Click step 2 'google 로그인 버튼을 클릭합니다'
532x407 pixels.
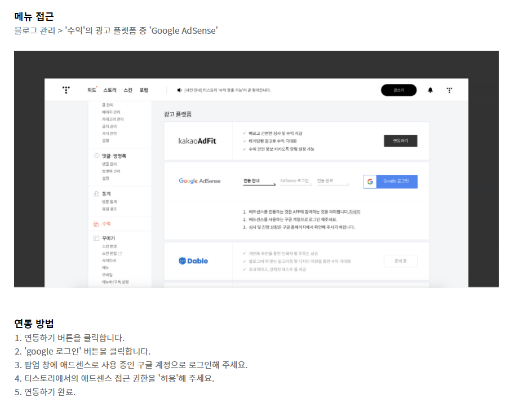tap(82, 351)
